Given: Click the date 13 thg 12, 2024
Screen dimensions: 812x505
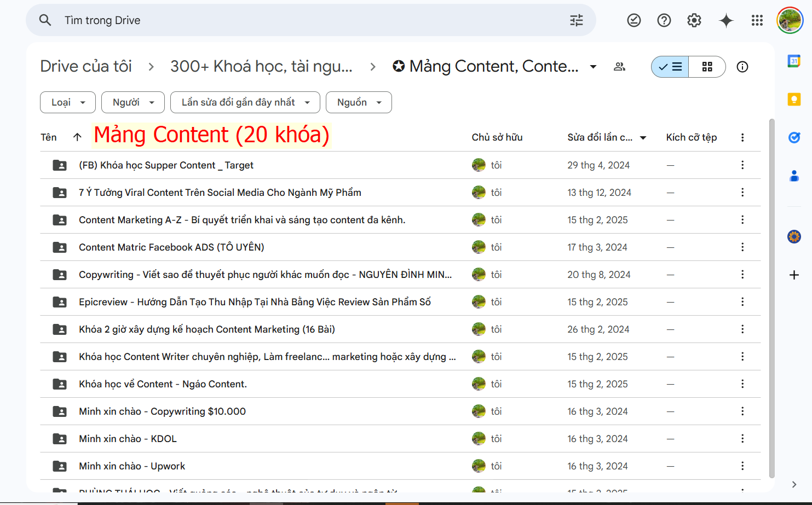Looking at the screenshot, I should click(x=599, y=193).
